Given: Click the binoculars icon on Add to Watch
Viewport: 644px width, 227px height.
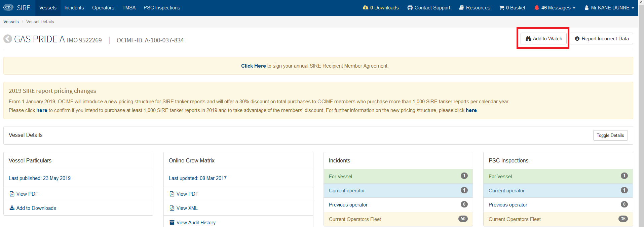Looking at the screenshot, I should click(x=528, y=39).
